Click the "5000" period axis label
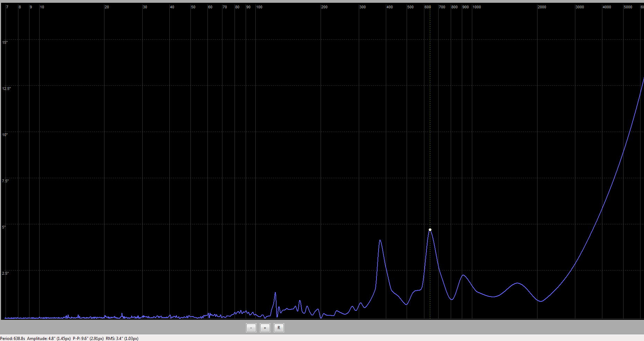644x341 pixels. click(x=628, y=7)
